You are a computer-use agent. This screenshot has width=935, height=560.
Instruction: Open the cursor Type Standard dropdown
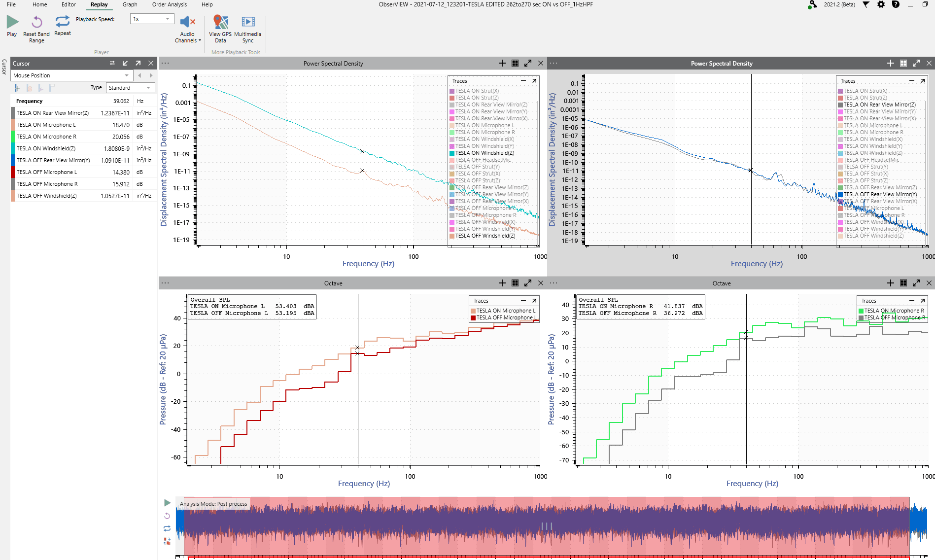(x=131, y=88)
